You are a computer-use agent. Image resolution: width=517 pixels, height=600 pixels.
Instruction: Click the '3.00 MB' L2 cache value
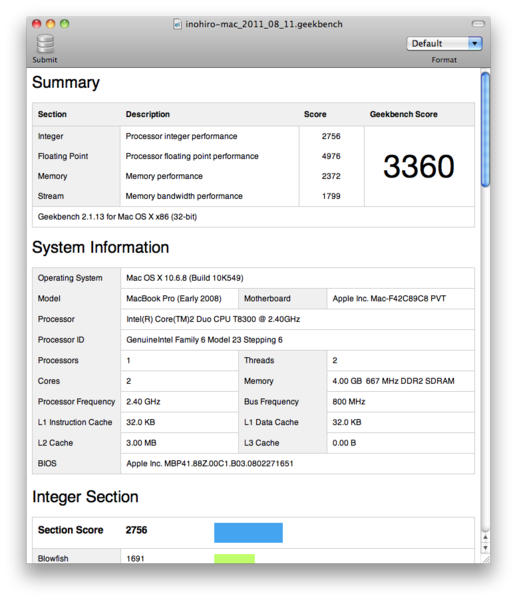[141, 443]
